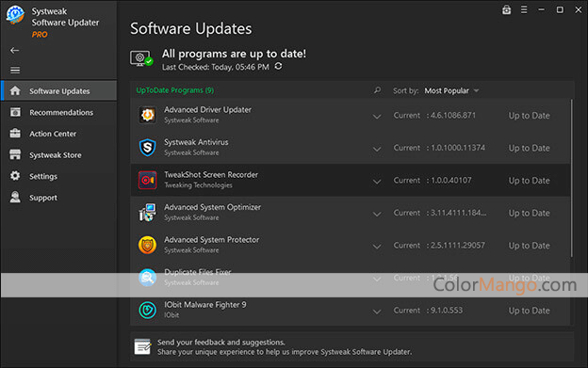This screenshot has width=588, height=368.
Task: Expand Advanced System Protector row chevron
Action: tap(377, 247)
